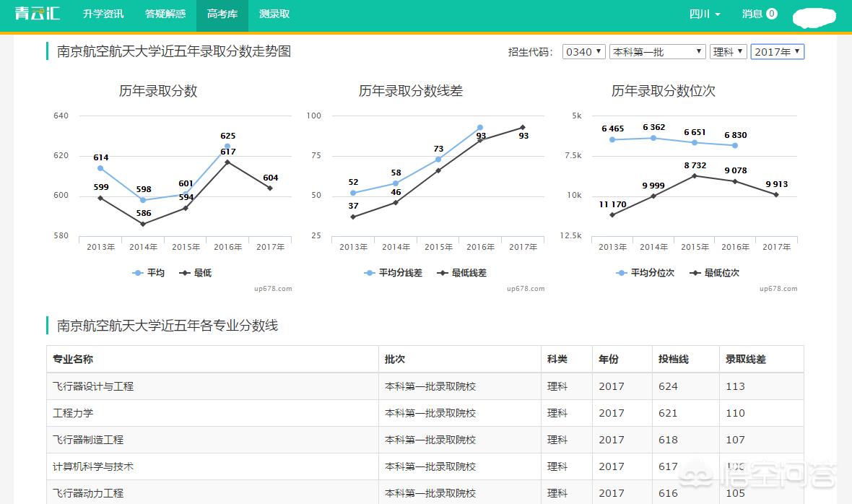The height and width of the screenshot is (504, 852).
Task: Toggle the 平均分位次 legend series
Action: coord(645,273)
